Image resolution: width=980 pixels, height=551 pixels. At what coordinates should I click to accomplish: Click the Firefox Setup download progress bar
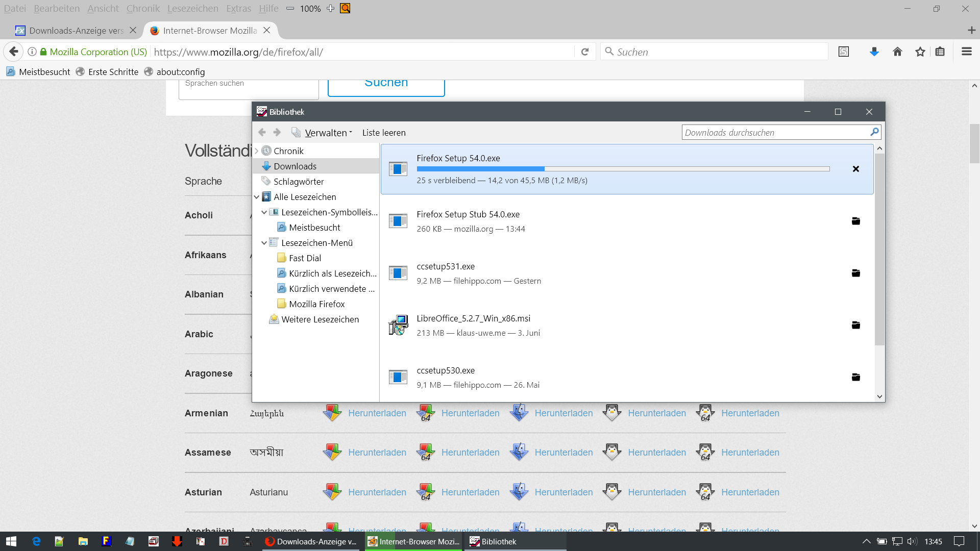click(623, 169)
